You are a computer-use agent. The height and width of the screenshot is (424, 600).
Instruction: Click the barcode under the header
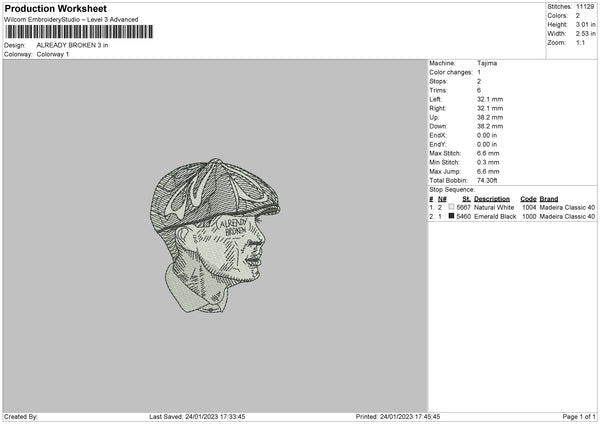tap(79, 32)
